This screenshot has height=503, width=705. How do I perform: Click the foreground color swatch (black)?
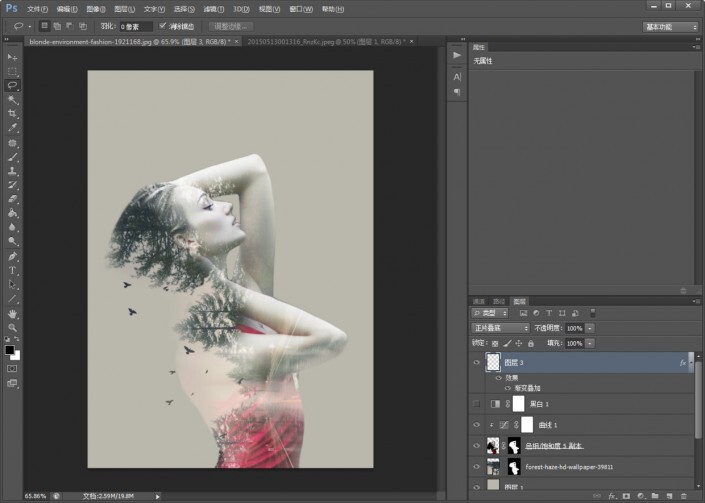[10, 350]
